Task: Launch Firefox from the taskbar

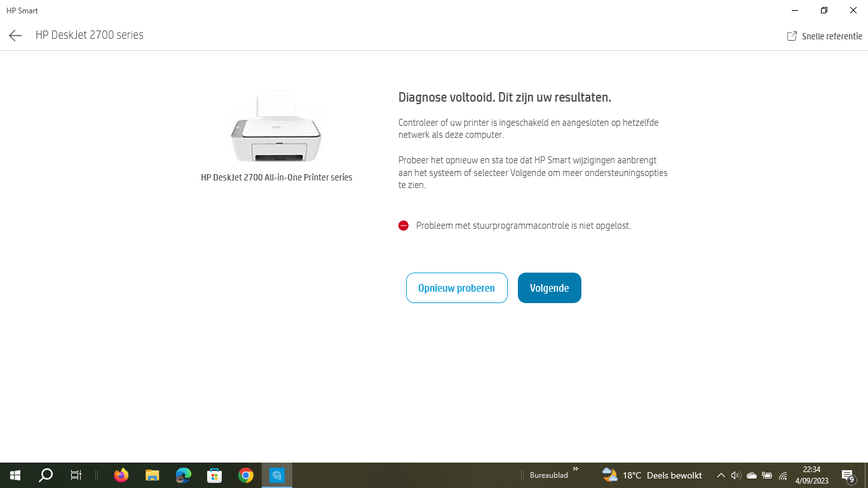Action: click(121, 475)
